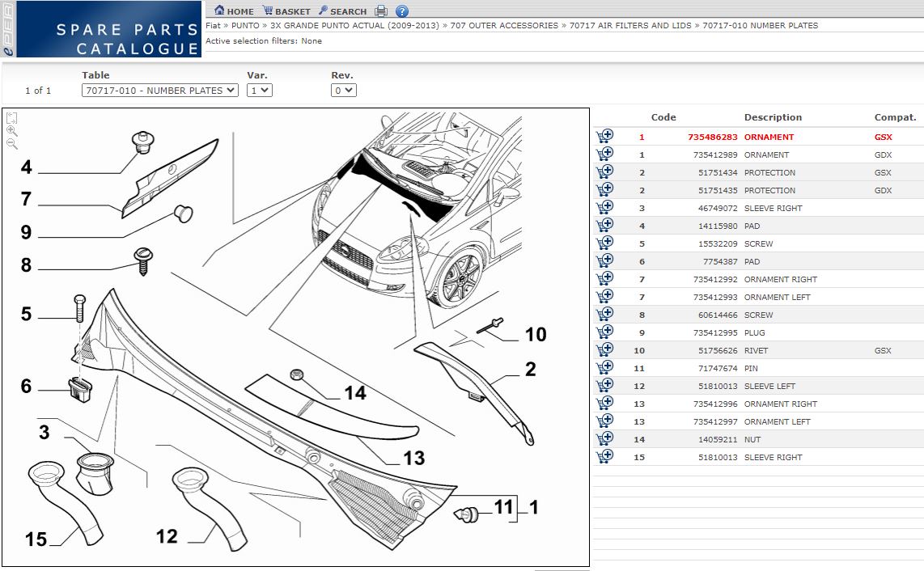Click the PIN description text
The height and width of the screenshot is (571, 924).
752,368
